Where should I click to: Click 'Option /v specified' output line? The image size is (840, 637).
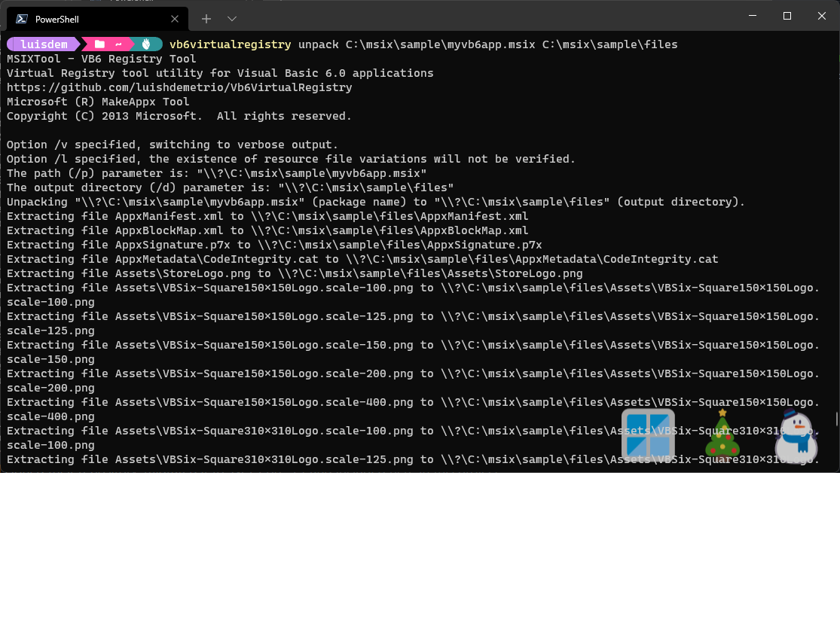coord(173,145)
